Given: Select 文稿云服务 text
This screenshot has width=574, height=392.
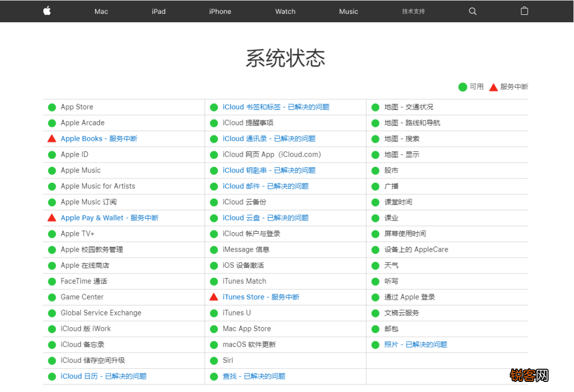Looking at the screenshot, I should (402, 312).
